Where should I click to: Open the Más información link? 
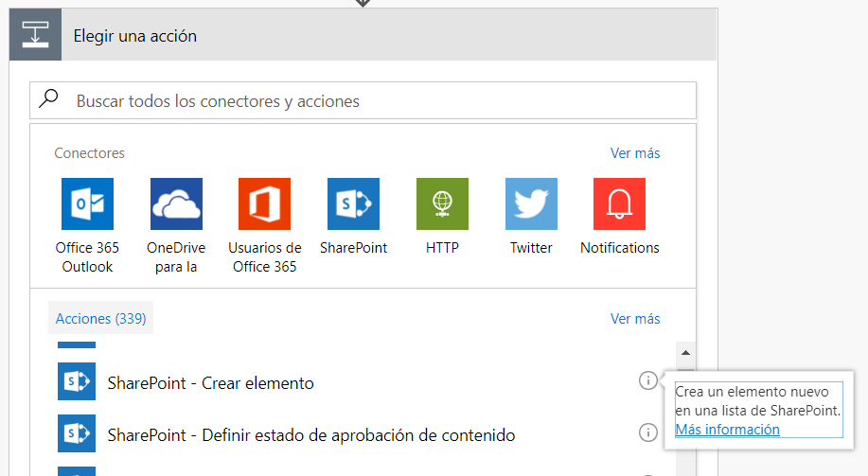pos(727,430)
